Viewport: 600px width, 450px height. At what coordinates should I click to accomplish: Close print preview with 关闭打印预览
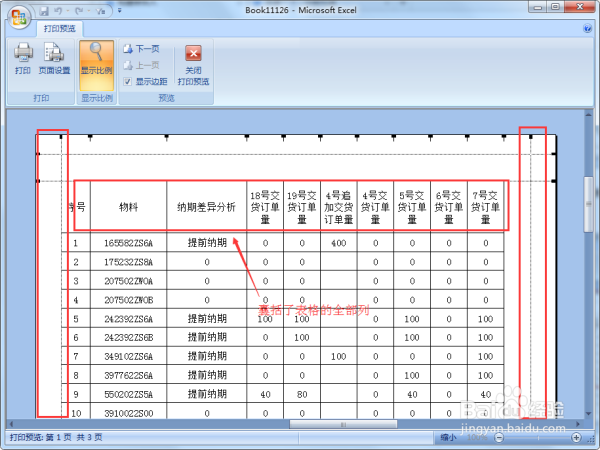pos(193,65)
